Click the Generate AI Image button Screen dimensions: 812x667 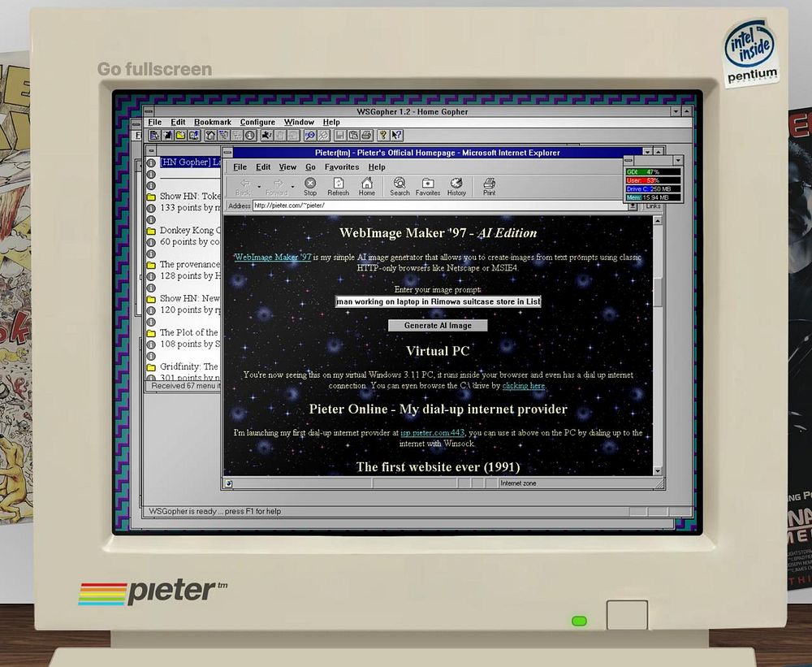[438, 326]
